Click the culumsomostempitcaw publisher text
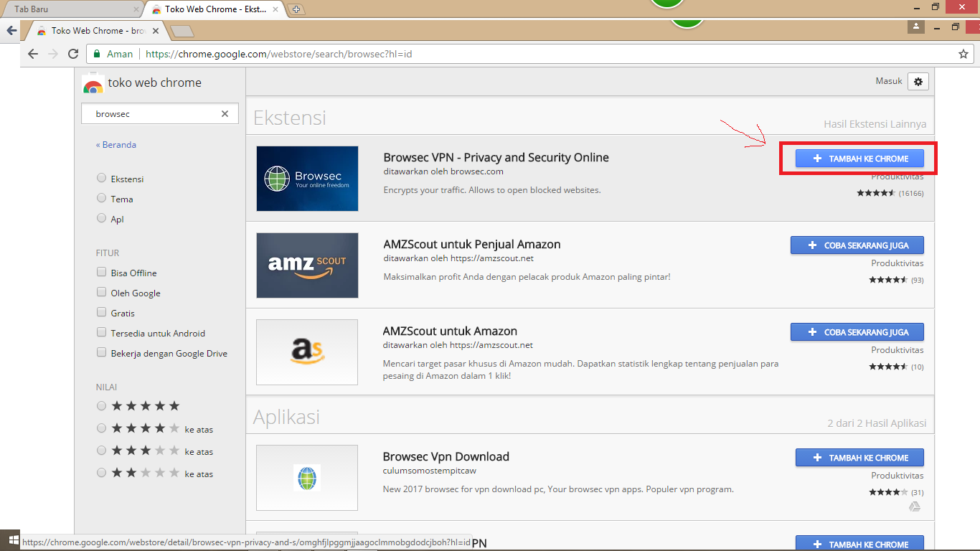The image size is (980, 551). tap(430, 471)
